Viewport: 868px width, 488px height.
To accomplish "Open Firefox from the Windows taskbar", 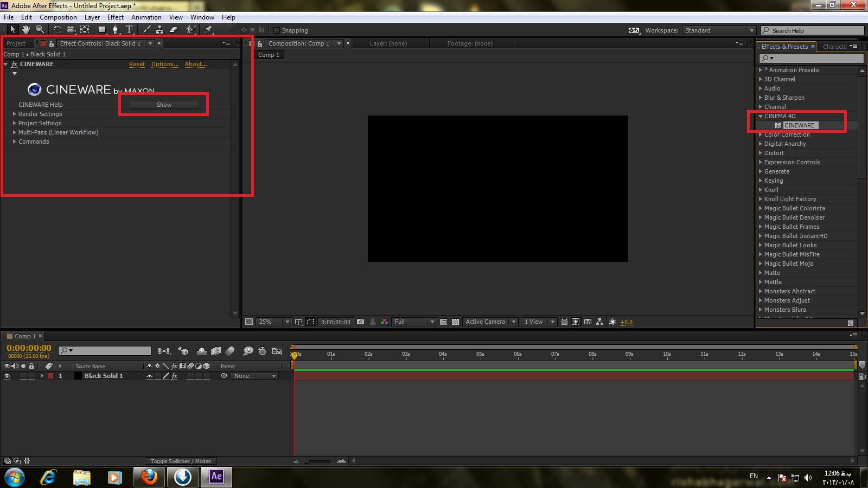I will pos(149,477).
